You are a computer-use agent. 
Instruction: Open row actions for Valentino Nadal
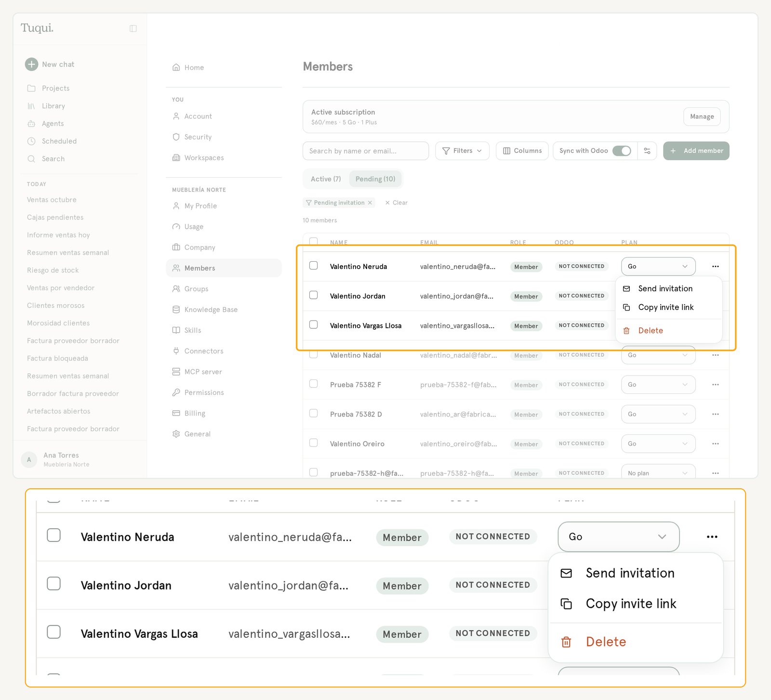point(716,355)
